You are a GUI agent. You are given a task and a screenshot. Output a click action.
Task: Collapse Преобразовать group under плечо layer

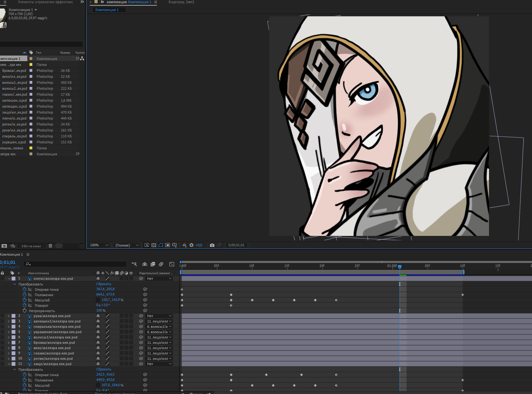tap(15, 284)
